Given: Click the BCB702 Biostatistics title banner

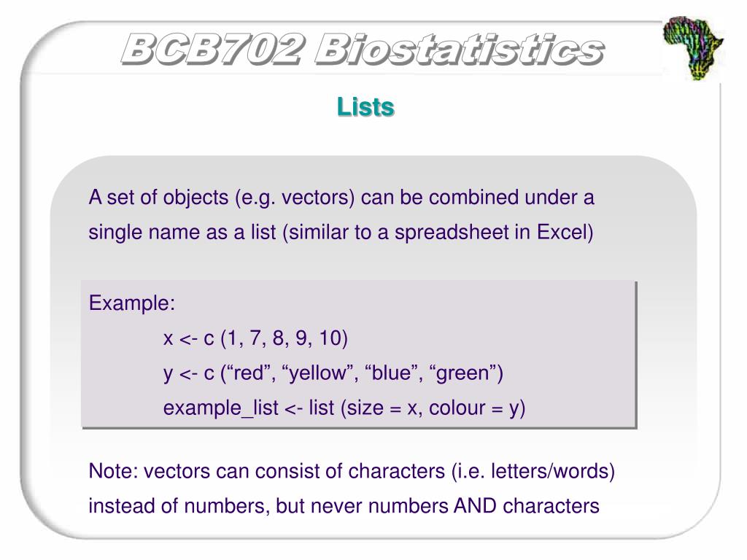Looking at the screenshot, I should coord(363,49).
